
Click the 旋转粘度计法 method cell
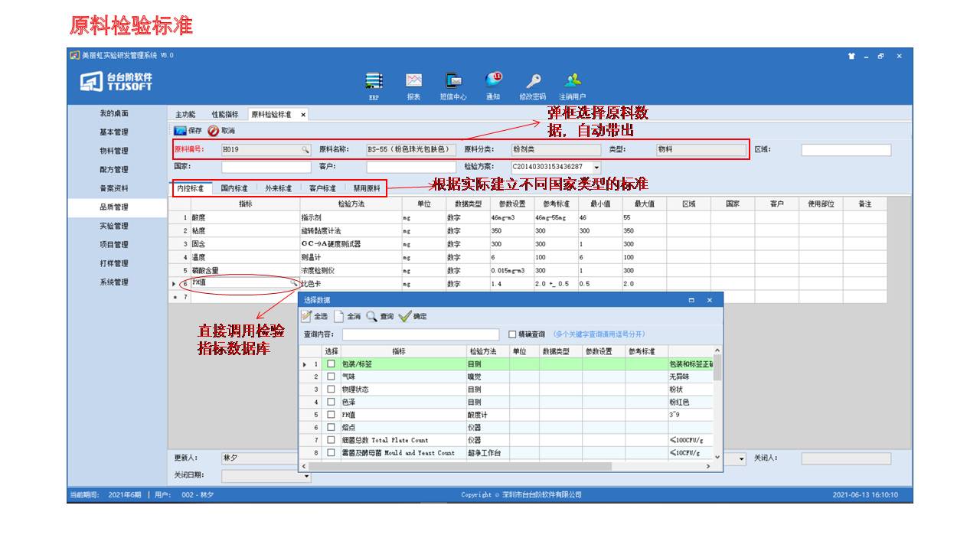tap(350, 230)
